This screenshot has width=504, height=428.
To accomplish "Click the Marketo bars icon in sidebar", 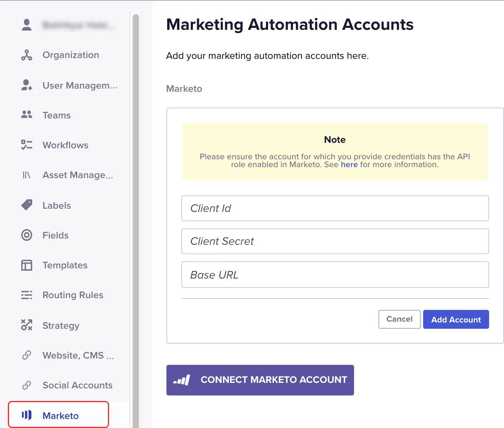I will click(27, 415).
